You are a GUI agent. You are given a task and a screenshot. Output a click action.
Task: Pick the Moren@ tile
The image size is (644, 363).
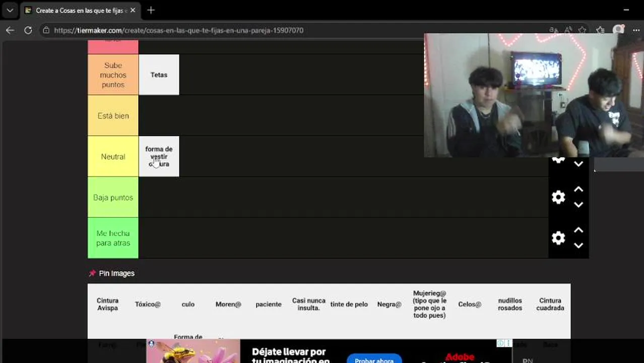pyautogui.click(x=228, y=304)
